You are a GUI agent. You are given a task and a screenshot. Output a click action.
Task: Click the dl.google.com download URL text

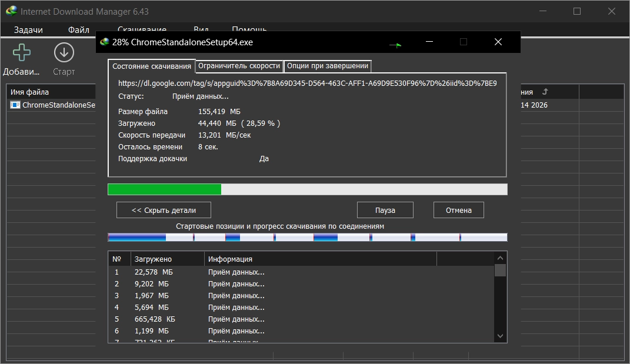308,83
